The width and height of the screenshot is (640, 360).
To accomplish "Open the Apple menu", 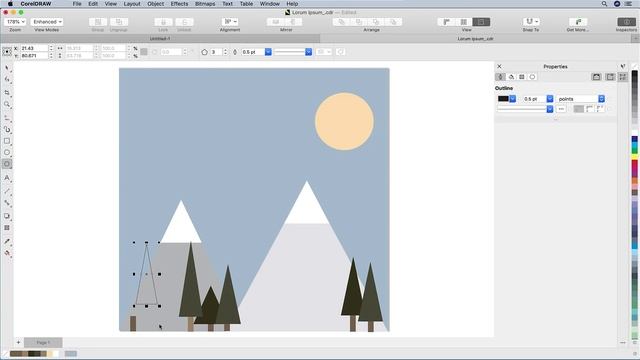I will tap(10, 4).
